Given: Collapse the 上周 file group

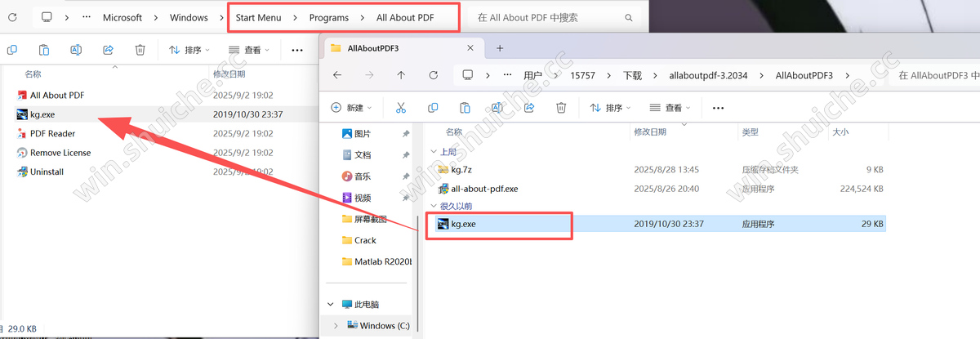Looking at the screenshot, I should 433,152.
